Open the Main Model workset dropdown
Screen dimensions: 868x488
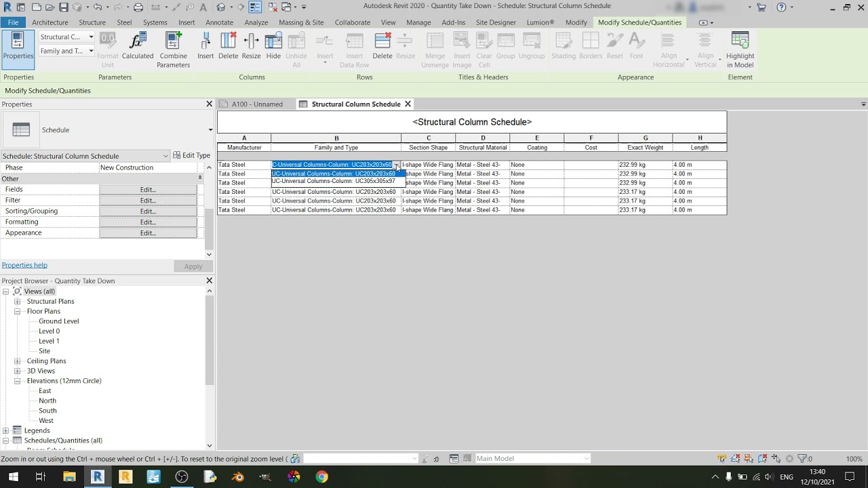[x=533, y=459]
